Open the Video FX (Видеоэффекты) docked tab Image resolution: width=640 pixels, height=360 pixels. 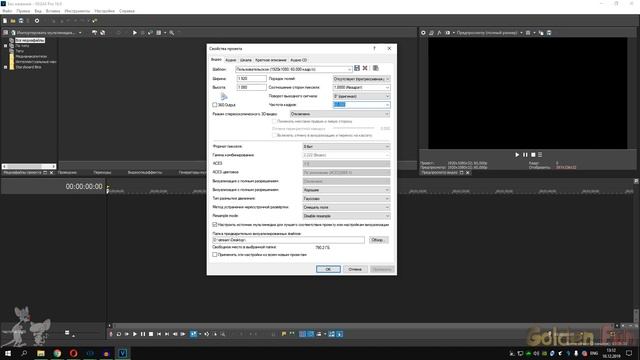[x=144, y=173]
